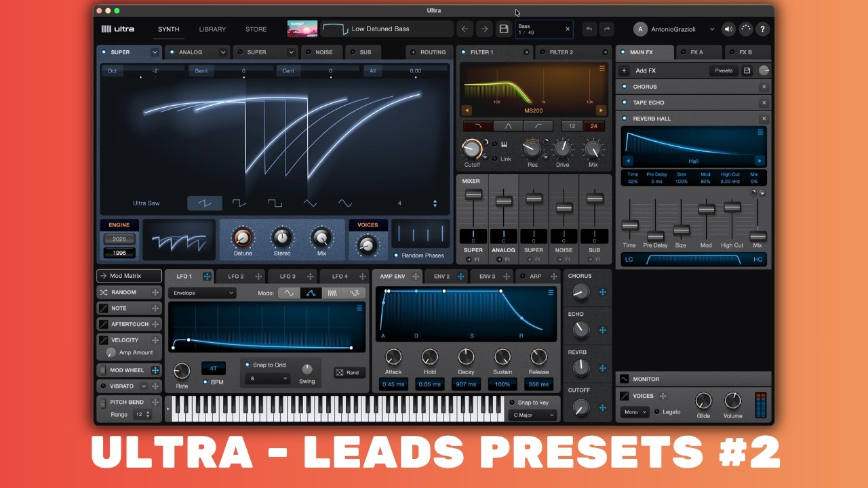Choose low-pass filter shape icon
The height and width of the screenshot is (488, 868).
tap(477, 126)
